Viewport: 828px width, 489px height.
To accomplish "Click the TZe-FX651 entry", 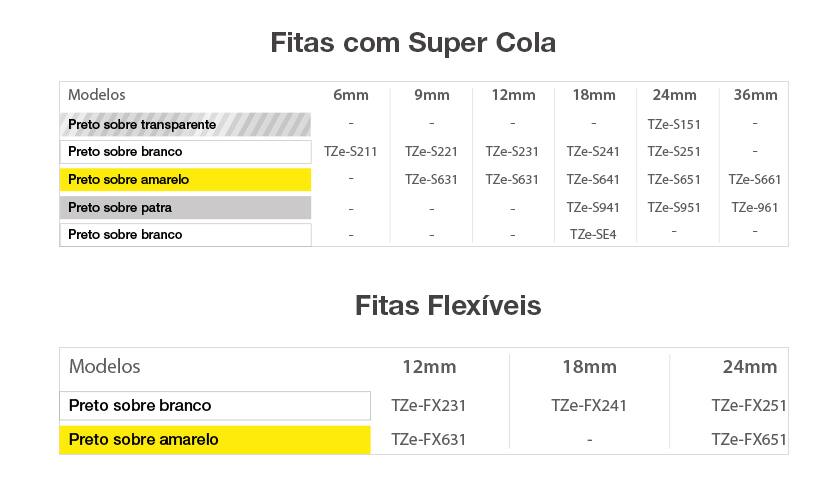I will tap(749, 439).
